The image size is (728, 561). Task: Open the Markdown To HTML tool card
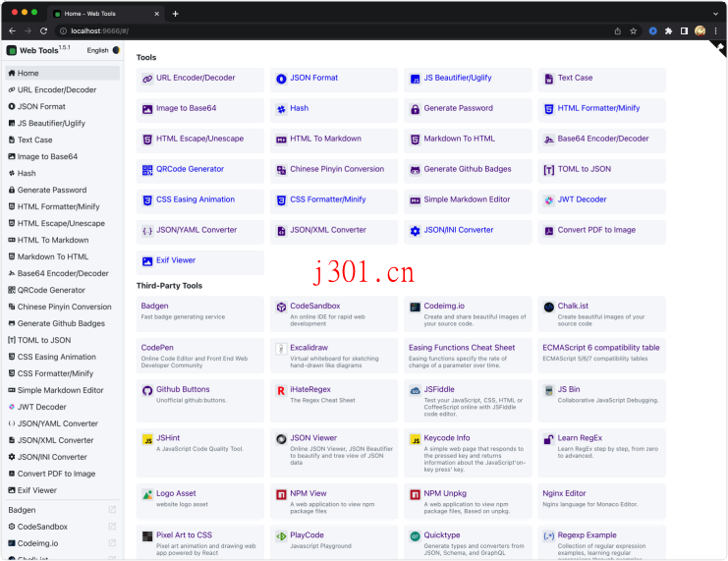(x=468, y=140)
